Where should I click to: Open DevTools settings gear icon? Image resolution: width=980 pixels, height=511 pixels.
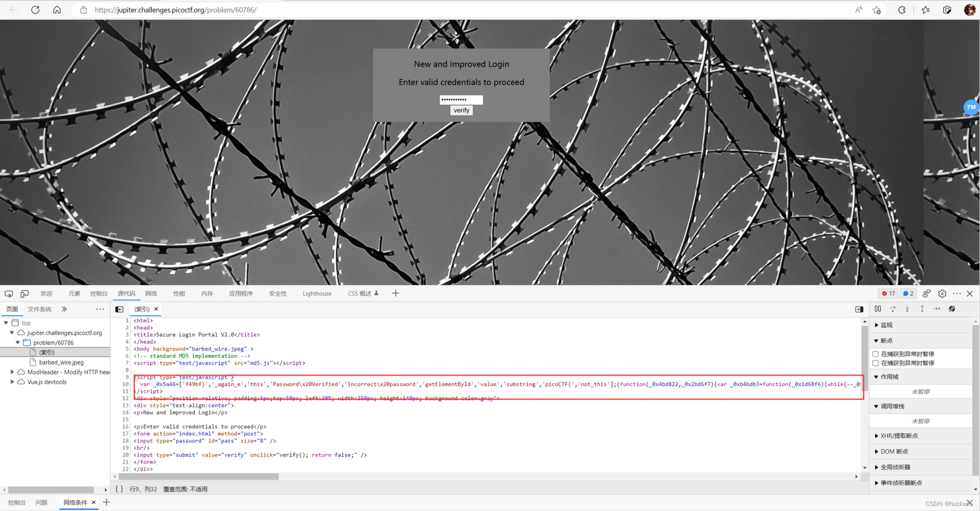[942, 294]
